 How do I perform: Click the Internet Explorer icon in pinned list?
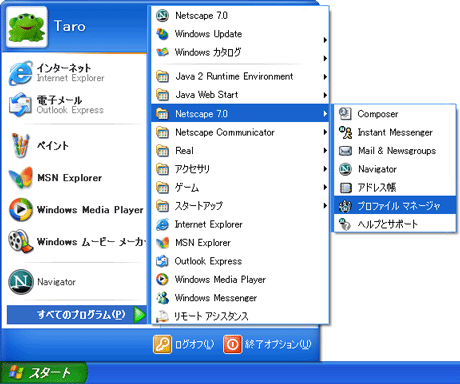[21, 72]
